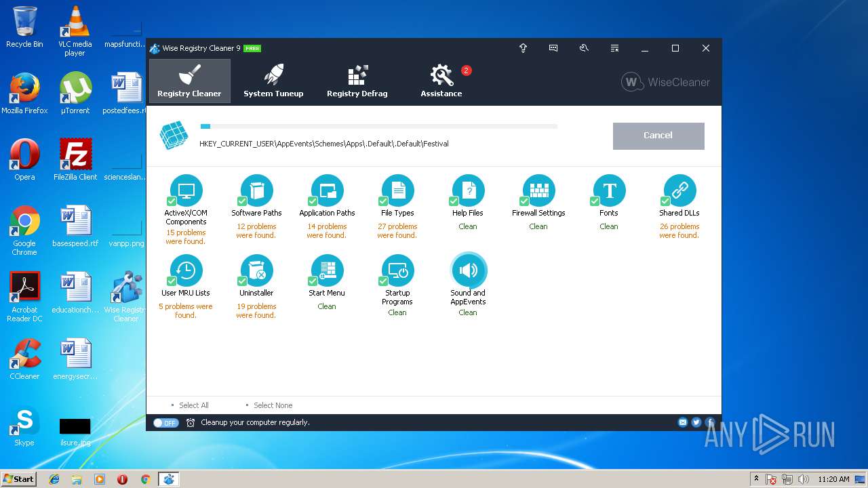The width and height of the screenshot is (868, 488).
Task: Select the Shared DLLs category icon
Action: (679, 190)
